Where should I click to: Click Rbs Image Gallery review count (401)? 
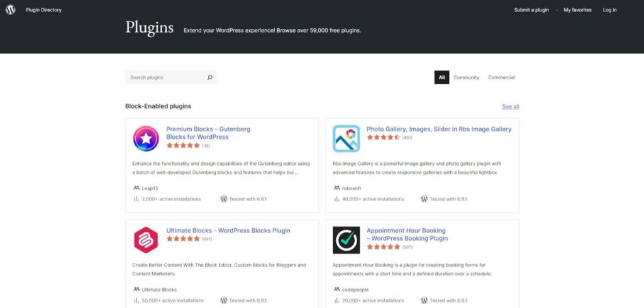tap(408, 138)
